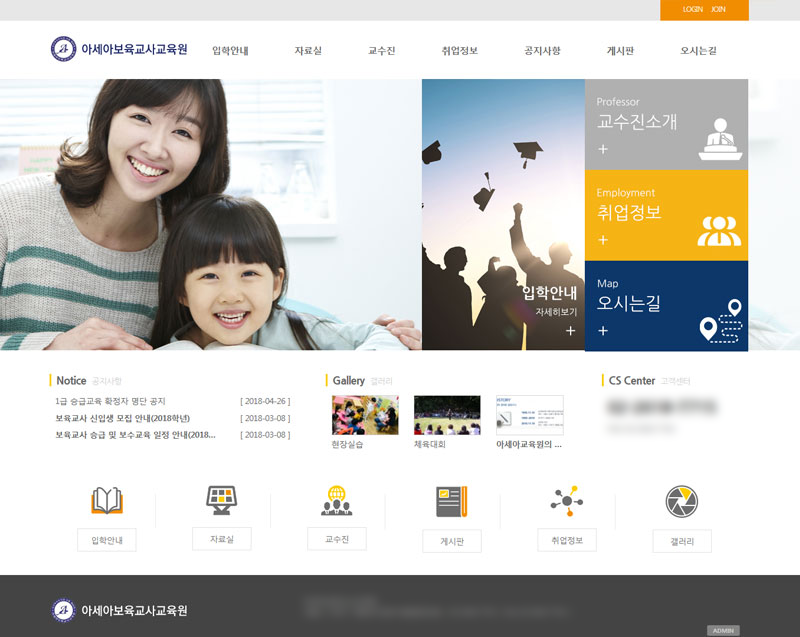Click the site logo in the header
Viewport: 800px width, 637px height.
[x=120, y=49]
